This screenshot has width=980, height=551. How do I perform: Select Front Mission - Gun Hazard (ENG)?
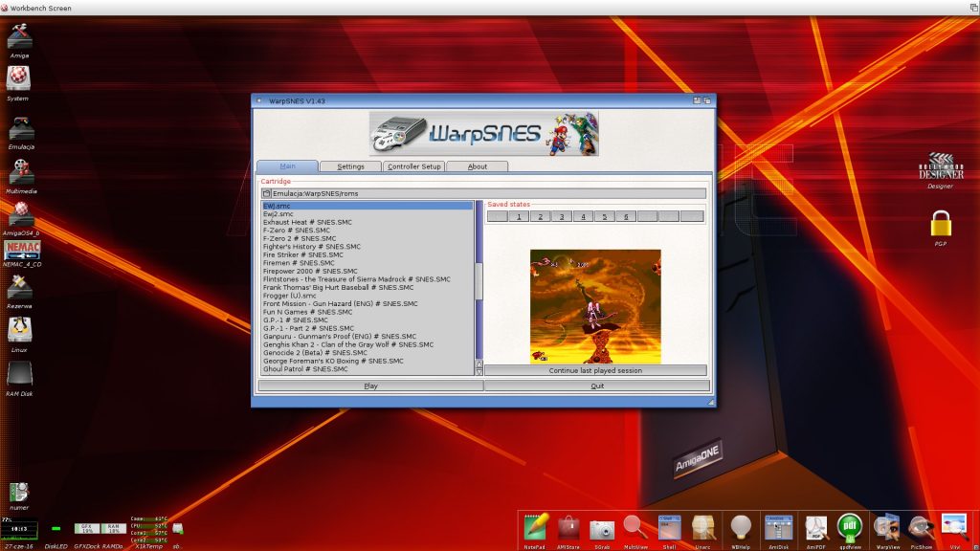pos(367,303)
